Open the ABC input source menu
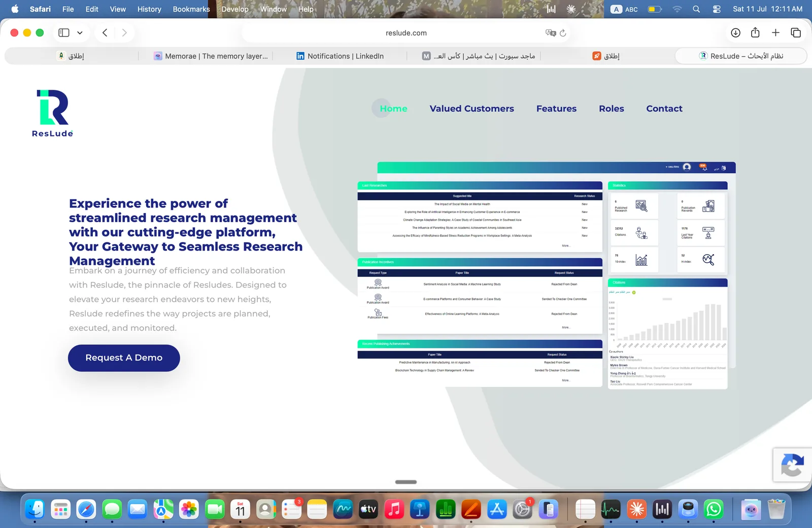The height and width of the screenshot is (528, 812). [624, 9]
